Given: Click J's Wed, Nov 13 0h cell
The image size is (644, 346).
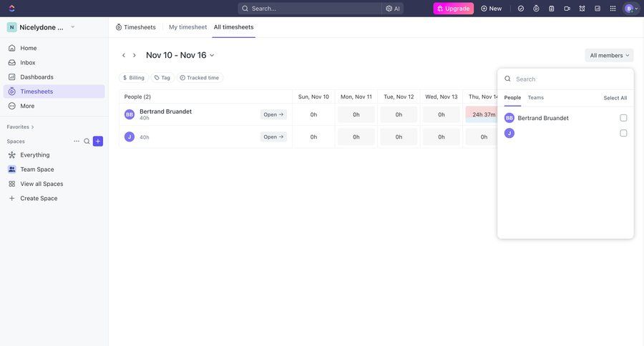Looking at the screenshot, I should click(441, 137).
